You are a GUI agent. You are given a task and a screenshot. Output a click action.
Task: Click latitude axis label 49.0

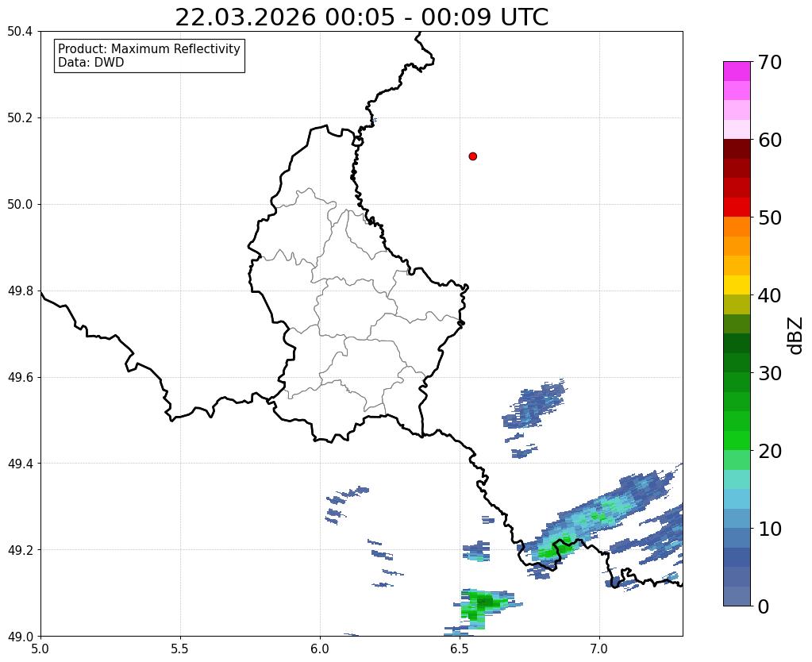click(x=20, y=637)
